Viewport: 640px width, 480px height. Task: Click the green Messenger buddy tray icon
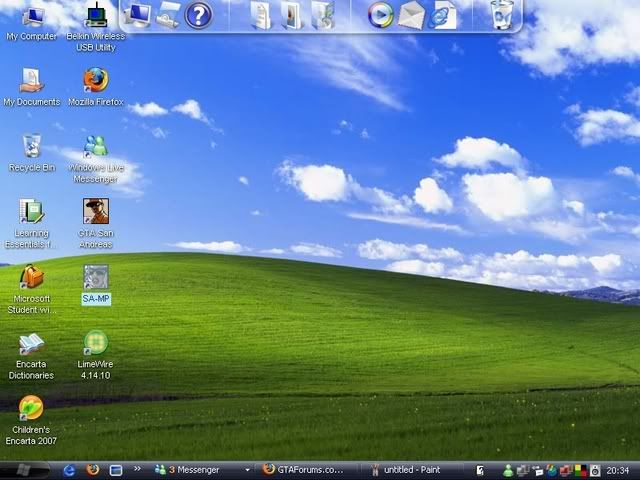click(508, 471)
